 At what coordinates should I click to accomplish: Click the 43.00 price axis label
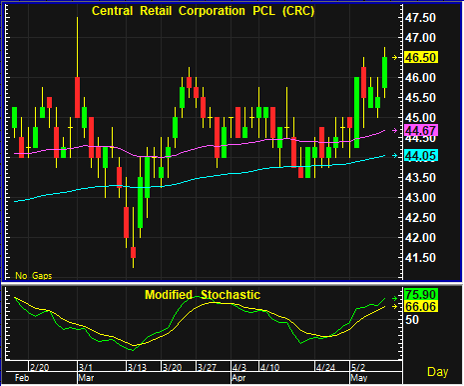click(x=420, y=198)
